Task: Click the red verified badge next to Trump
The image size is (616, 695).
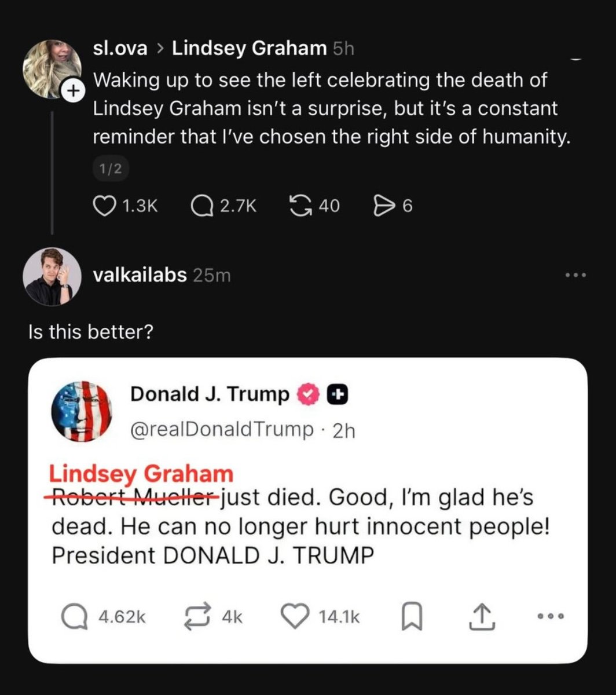Action: coord(308,395)
